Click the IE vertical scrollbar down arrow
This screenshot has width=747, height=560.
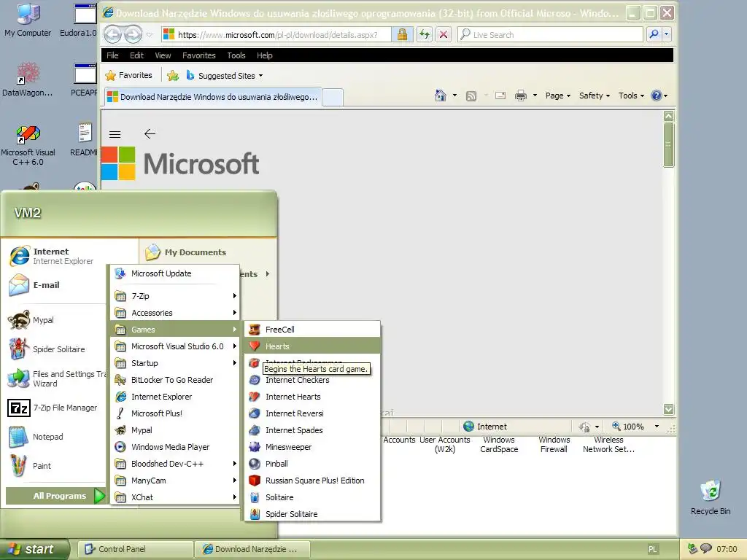(x=669, y=409)
